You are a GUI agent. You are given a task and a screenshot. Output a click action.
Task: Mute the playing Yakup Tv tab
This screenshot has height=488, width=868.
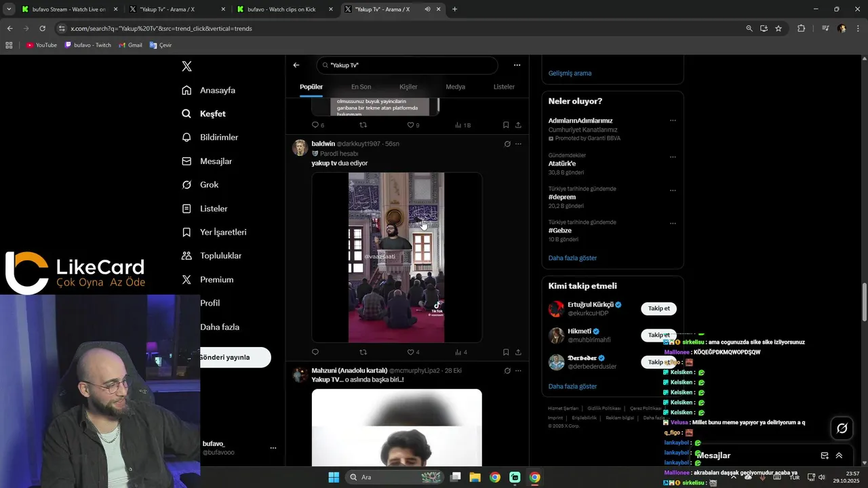(427, 9)
